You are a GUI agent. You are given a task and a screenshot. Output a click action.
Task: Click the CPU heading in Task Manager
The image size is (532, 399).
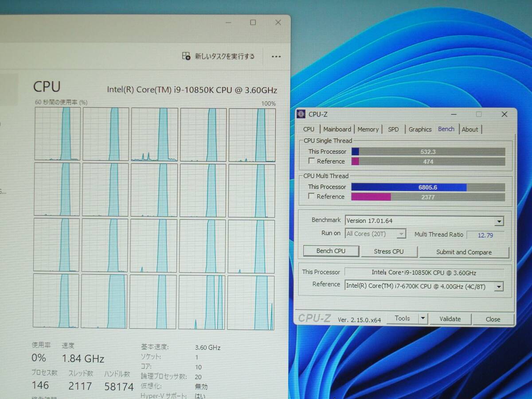(47, 86)
